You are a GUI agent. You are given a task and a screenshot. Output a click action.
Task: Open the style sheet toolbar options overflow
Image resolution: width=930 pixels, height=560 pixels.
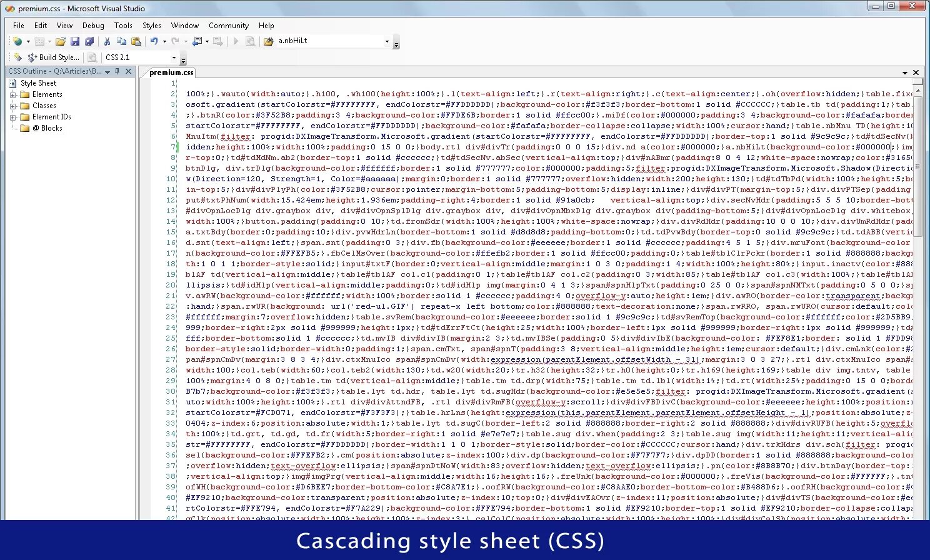(x=183, y=58)
